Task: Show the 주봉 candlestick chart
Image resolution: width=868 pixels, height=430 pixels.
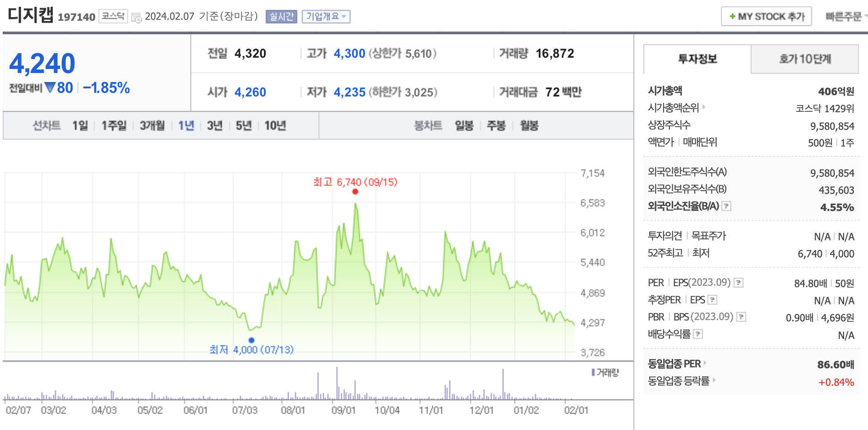Action: [496, 125]
